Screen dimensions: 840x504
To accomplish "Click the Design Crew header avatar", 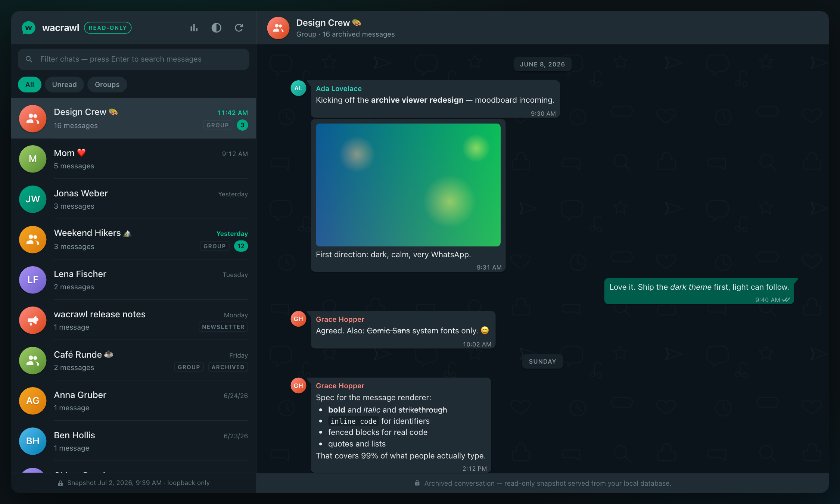I will pos(278,28).
